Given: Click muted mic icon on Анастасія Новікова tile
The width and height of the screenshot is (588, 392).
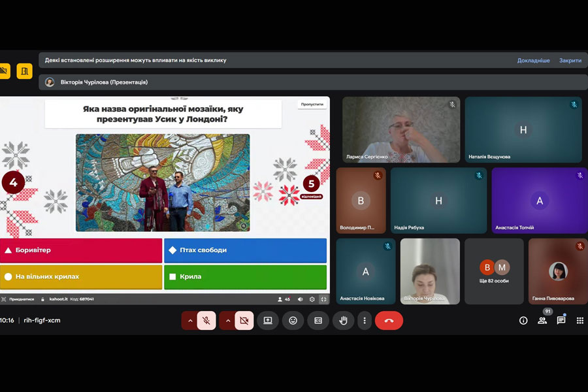Looking at the screenshot, I should (x=387, y=246).
